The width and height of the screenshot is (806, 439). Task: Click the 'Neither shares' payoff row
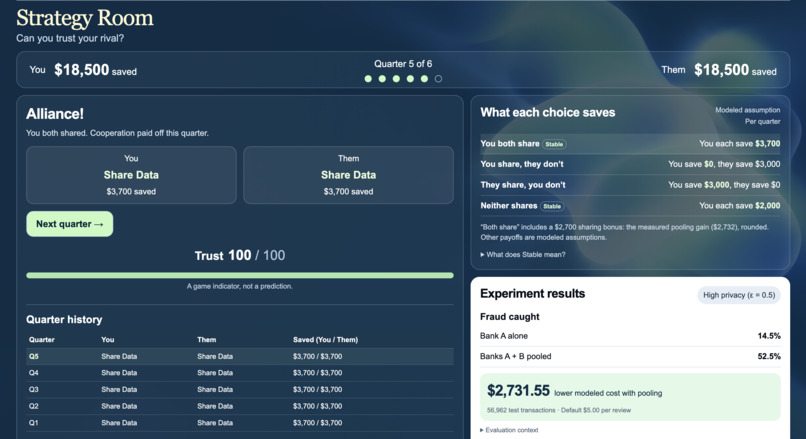click(630, 206)
